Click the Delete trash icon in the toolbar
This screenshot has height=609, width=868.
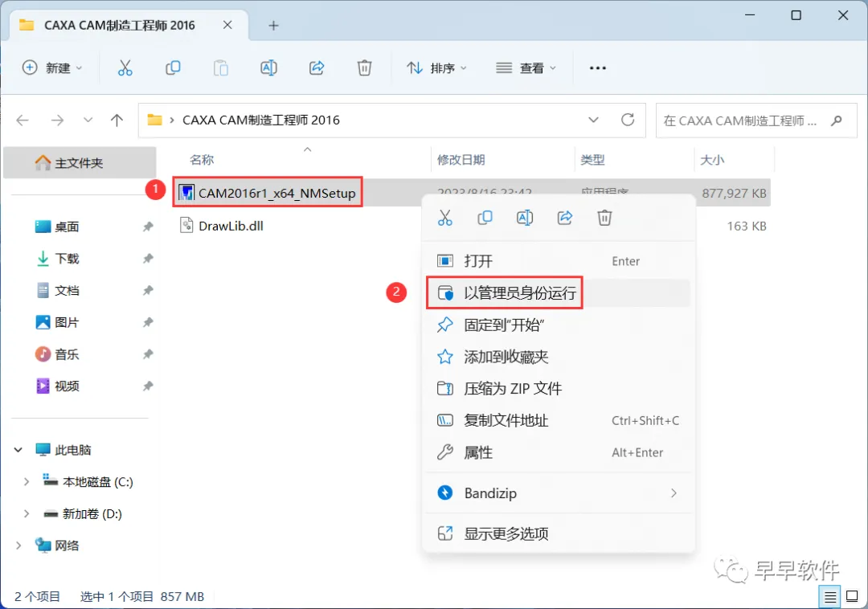[364, 68]
